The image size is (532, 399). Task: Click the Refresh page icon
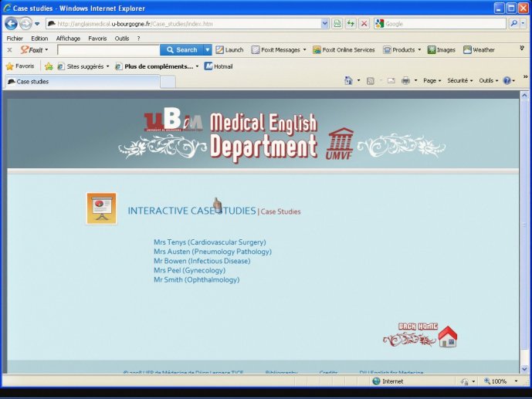351,24
